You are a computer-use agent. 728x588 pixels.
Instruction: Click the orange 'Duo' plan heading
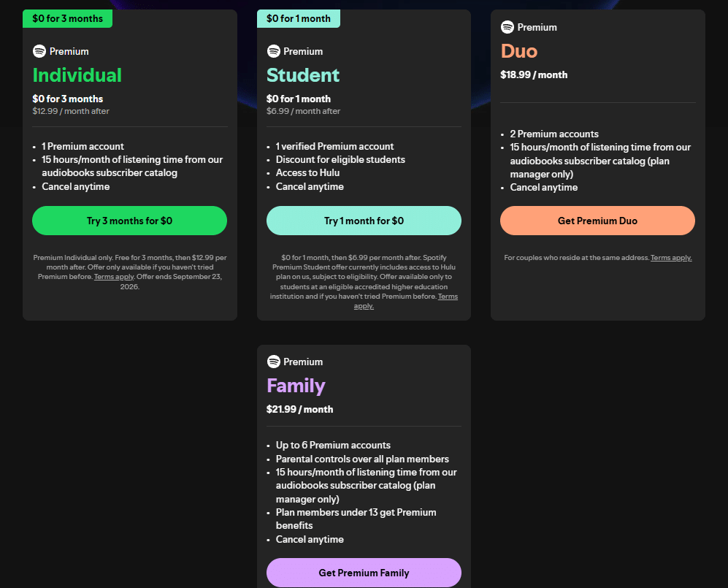pyautogui.click(x=519, y=51)
